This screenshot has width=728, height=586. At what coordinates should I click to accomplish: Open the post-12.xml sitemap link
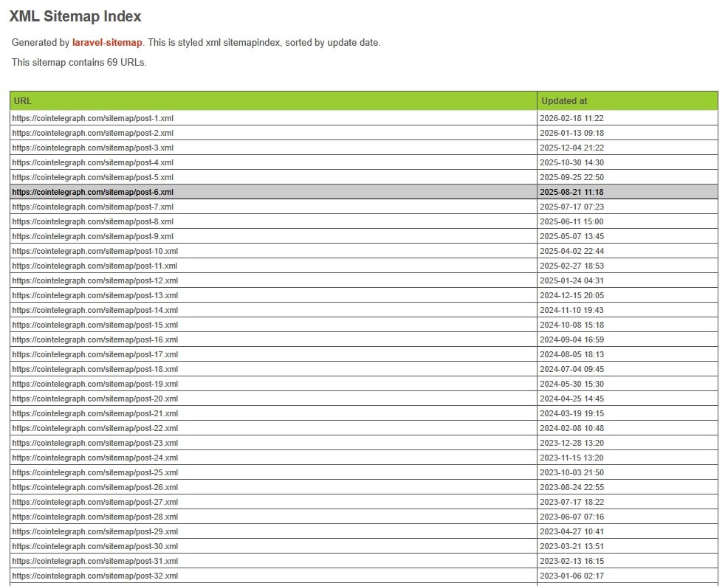tap(95, 280)
